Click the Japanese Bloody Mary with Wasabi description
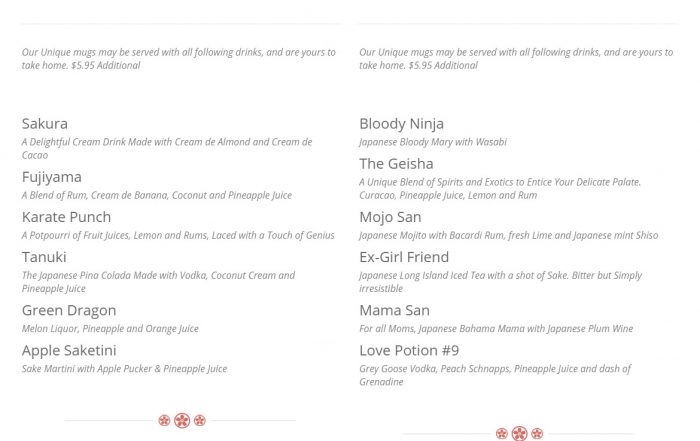 point(433,142)
